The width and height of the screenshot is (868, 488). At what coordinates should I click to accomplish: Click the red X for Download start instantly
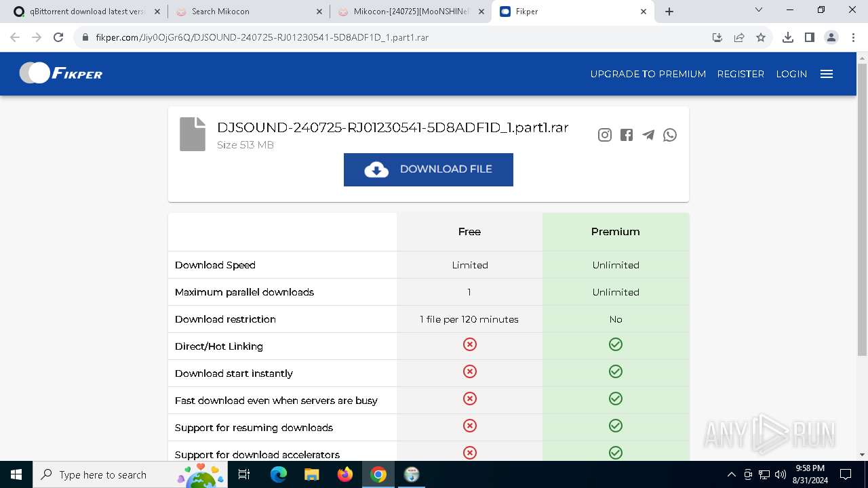tap(470, 371)
